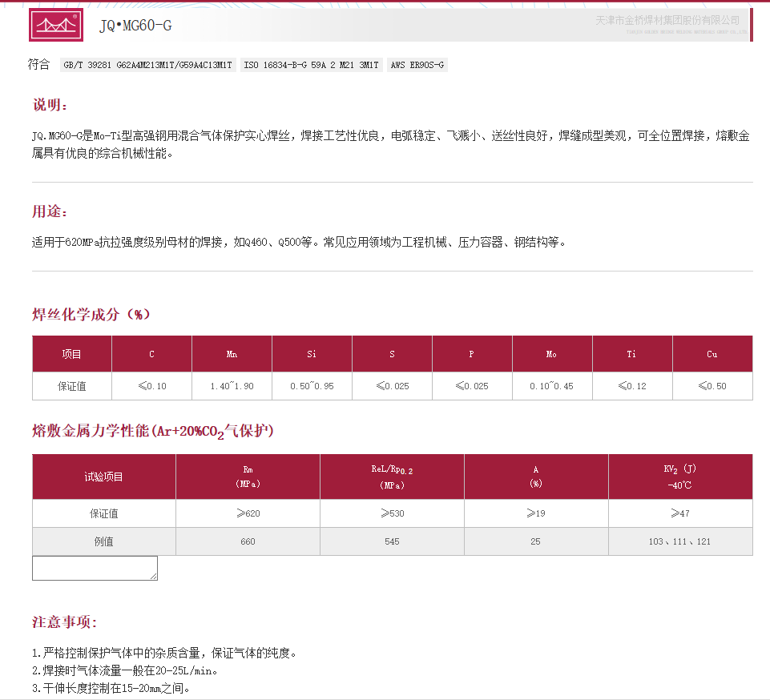Focus the empty text area below the table
Viewport: 770px width, 700px height.
(x=95, y=568)
